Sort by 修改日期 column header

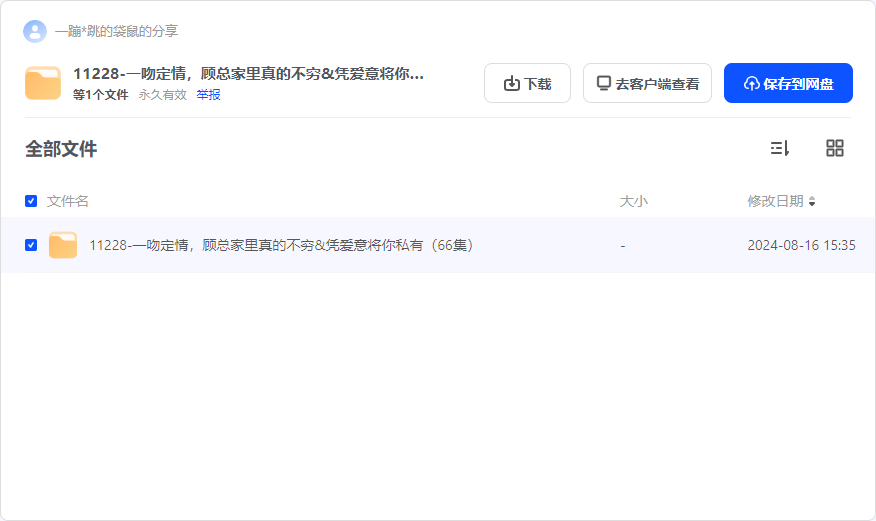pyautogui.click(x=781, y=201)
